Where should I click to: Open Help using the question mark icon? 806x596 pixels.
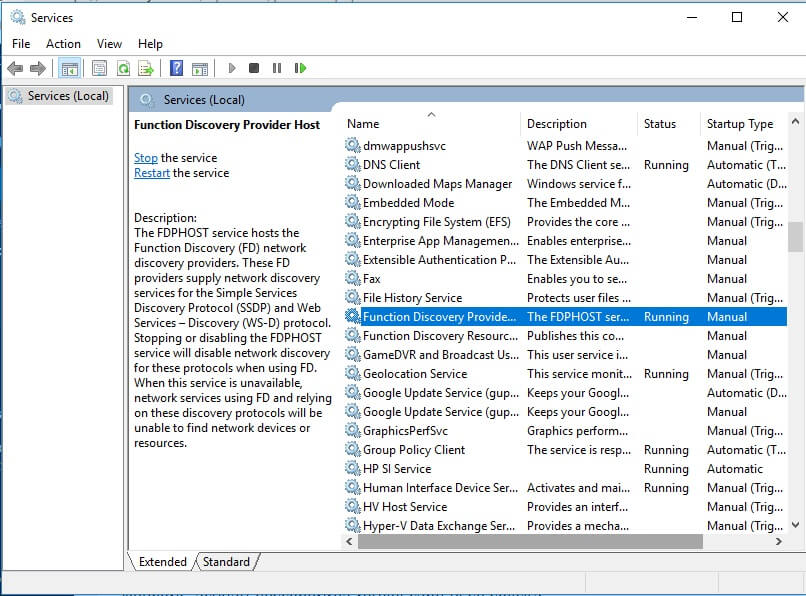tap(176, 69)
